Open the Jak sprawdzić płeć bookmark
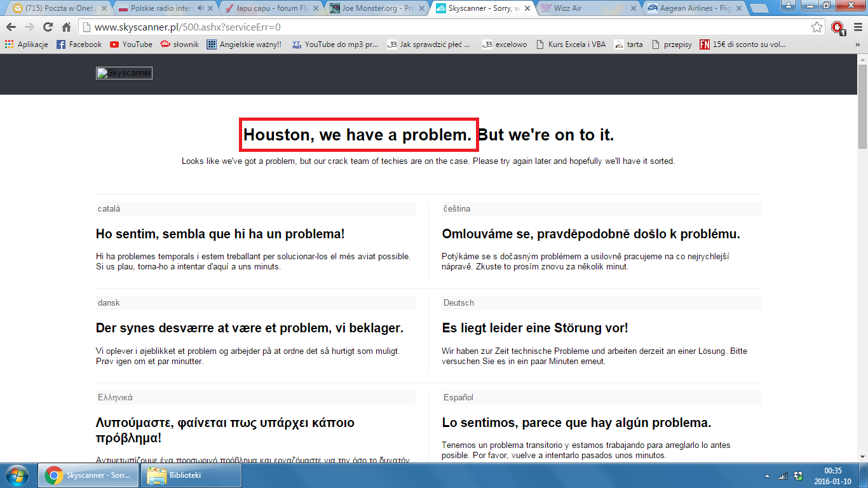 pos(429,44)
